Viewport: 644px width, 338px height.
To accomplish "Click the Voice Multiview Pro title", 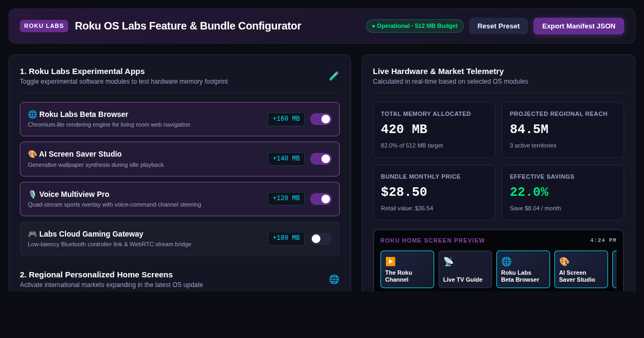I will point(69,194).
